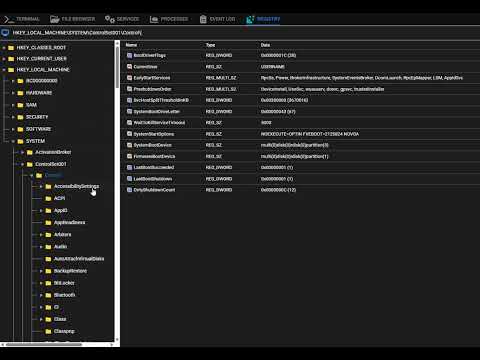This screenshot has width=480, height=360.
Task: Collapse the HKEY_LOCAL_MACHINE tree node
Action: (4, 70)
